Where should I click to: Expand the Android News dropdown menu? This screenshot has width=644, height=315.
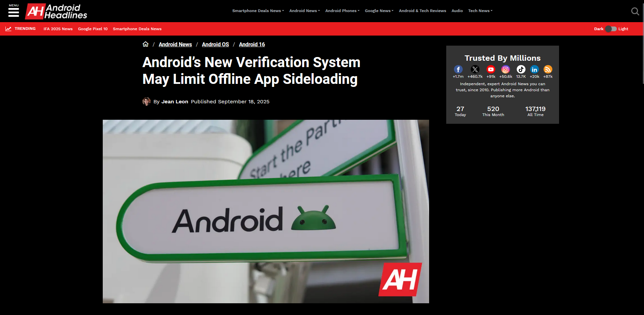click(305, 11)
